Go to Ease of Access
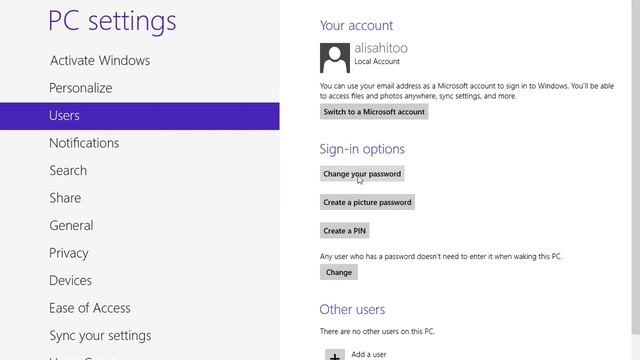This screenshot has height=360, width=640. coord(90,308)
